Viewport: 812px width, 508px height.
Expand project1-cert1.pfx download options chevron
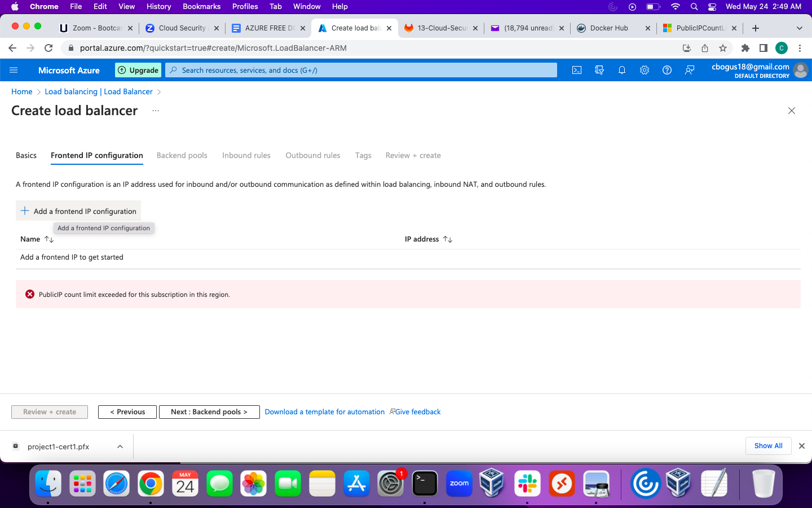point(120,446)
